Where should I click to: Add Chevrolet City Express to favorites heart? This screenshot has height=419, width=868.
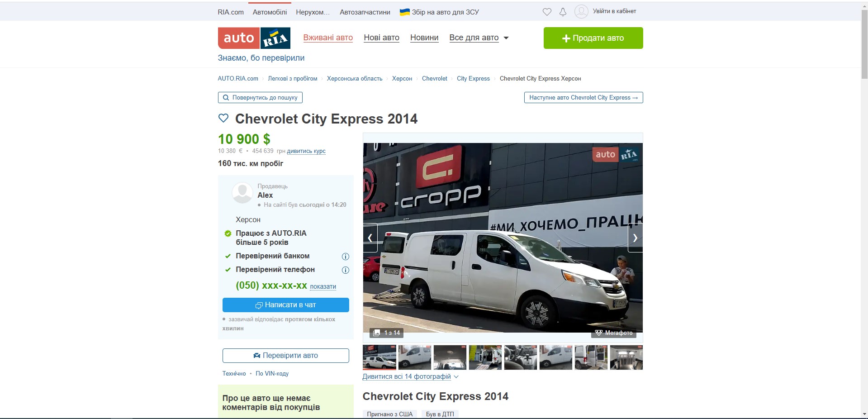tap(223, 119)
